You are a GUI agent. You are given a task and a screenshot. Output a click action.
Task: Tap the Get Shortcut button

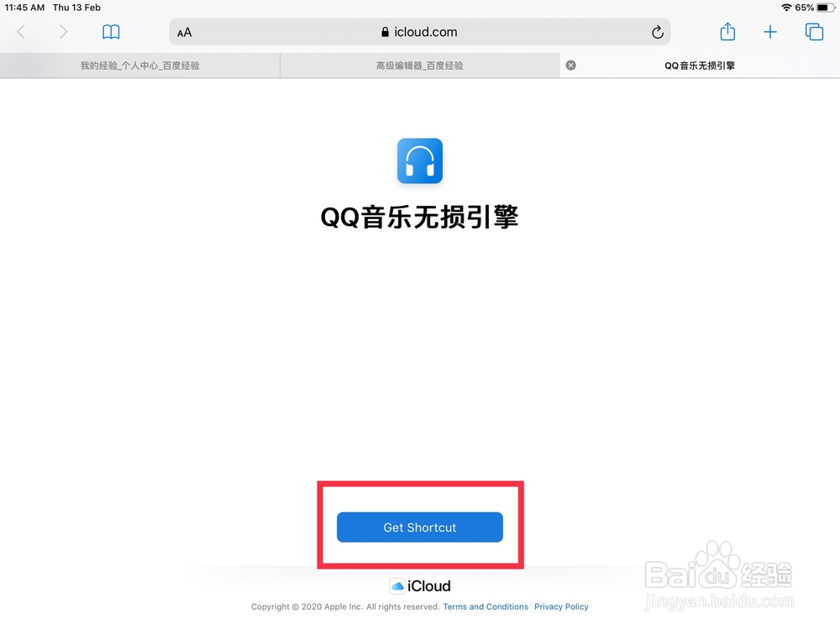click(x=420, y=528)
